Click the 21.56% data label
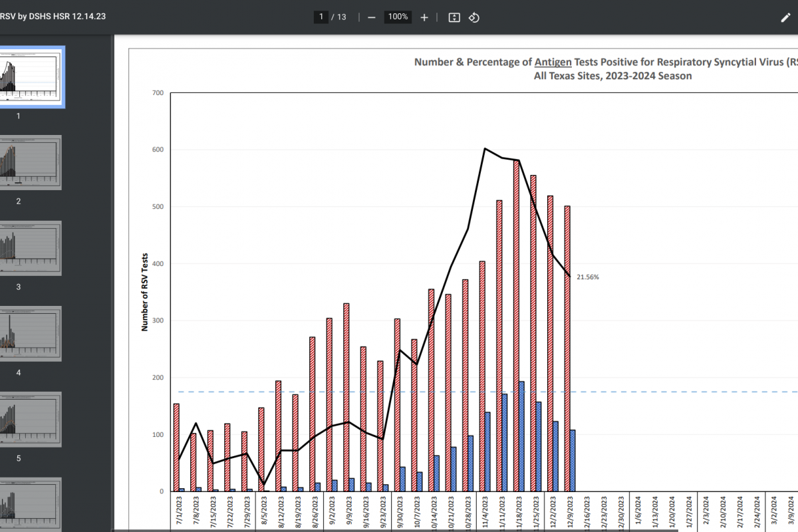 588,277
